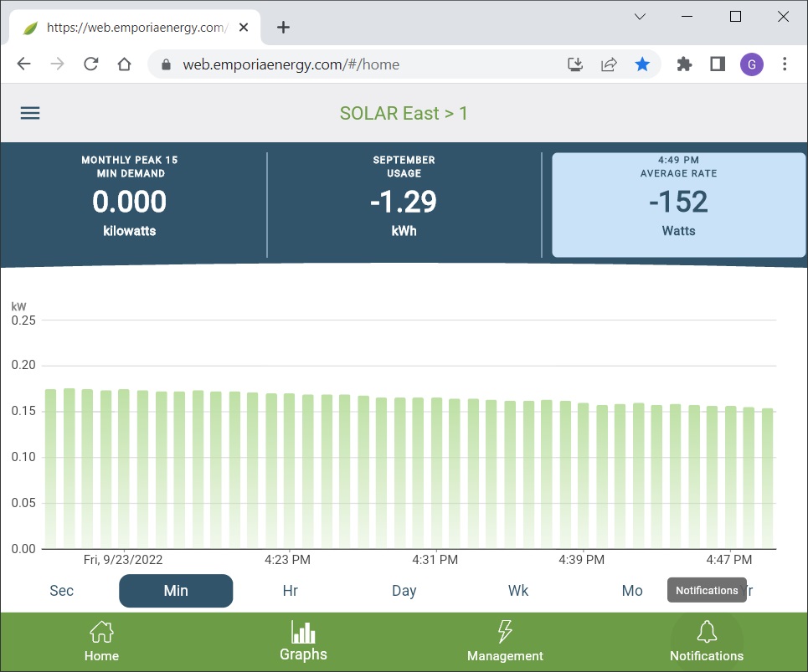Viewport: 808px width, 672px height.
Task: Select the Min time scale
Action: 176,591
